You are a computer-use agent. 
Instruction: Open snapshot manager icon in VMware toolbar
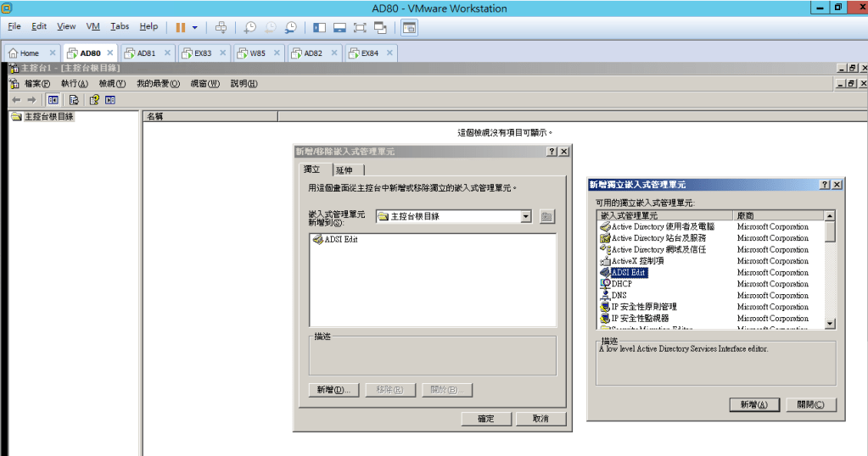pyautogui.click(x=291, y=27)
